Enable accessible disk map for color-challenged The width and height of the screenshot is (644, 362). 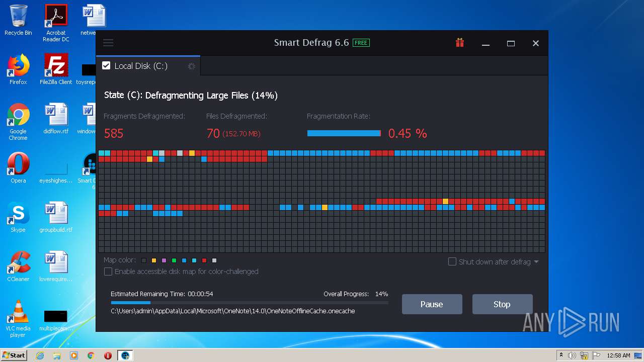(108, 271)
